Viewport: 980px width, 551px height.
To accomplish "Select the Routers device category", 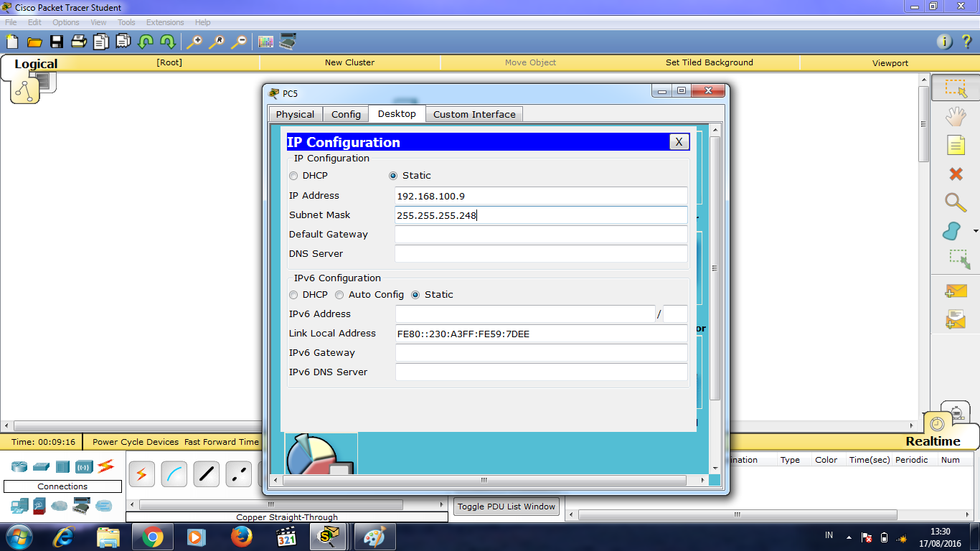I will pyautogui.click(x=19, y=467).
